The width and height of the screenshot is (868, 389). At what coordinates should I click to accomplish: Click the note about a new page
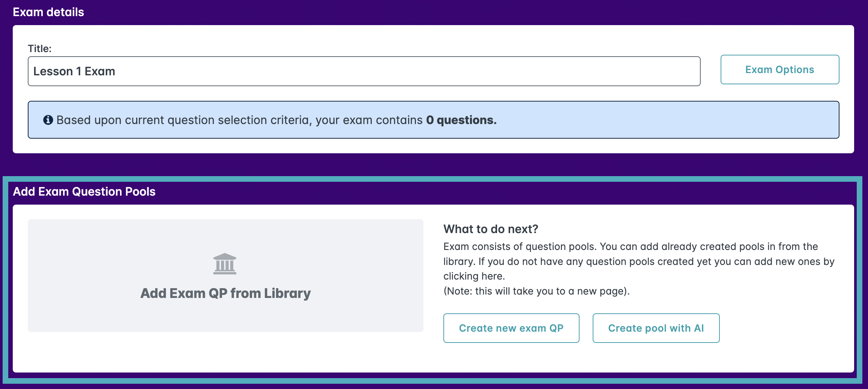point(536,291)
